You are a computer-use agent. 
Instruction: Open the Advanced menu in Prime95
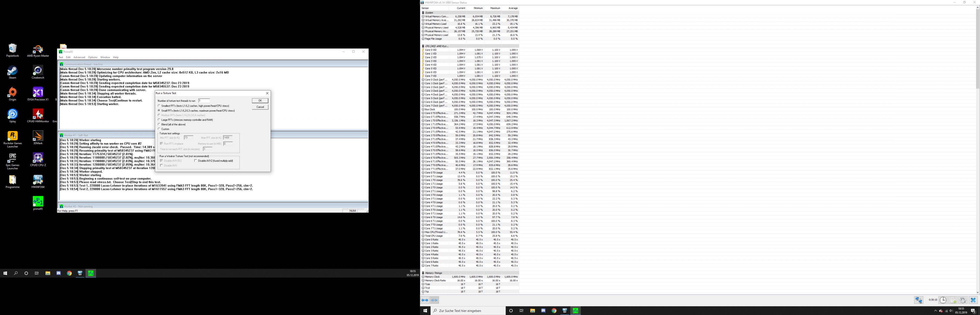pos(79,57)
